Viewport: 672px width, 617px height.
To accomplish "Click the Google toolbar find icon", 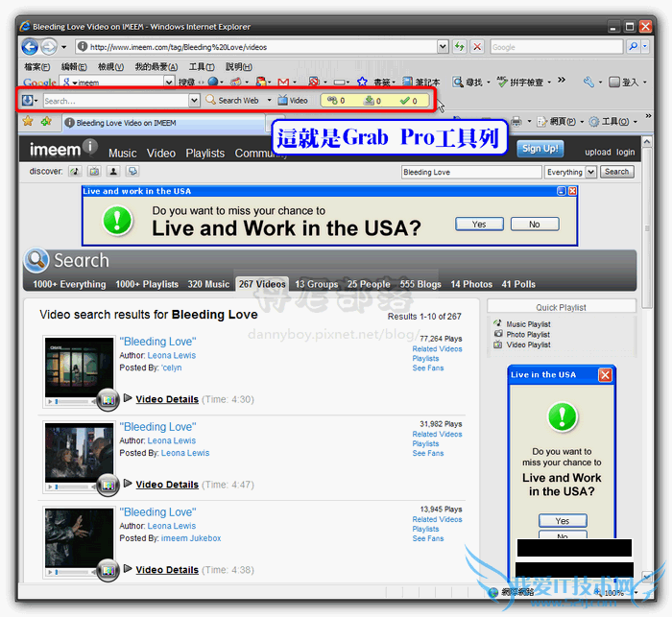I will coord(458,82).
